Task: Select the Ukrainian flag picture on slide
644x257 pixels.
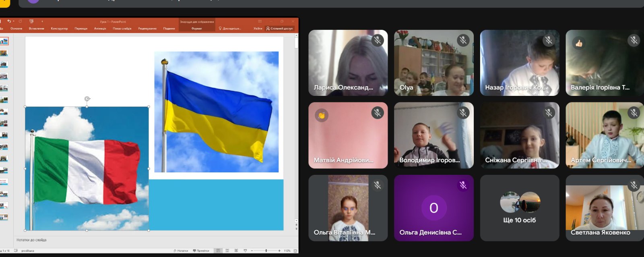Action: point(217,112)
